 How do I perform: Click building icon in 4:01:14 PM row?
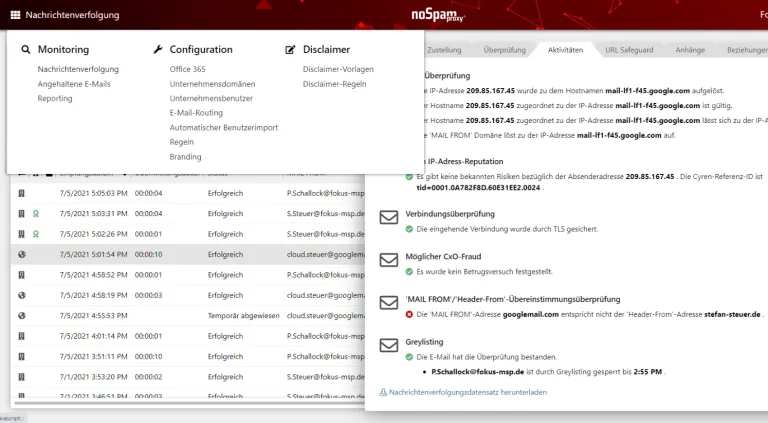(x=22, y=336)
